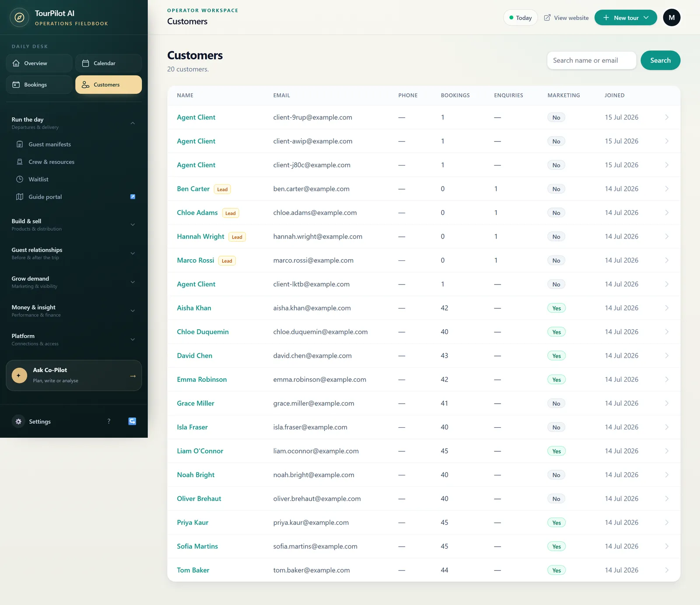Click the plus icon on New tour

point(606,18)
